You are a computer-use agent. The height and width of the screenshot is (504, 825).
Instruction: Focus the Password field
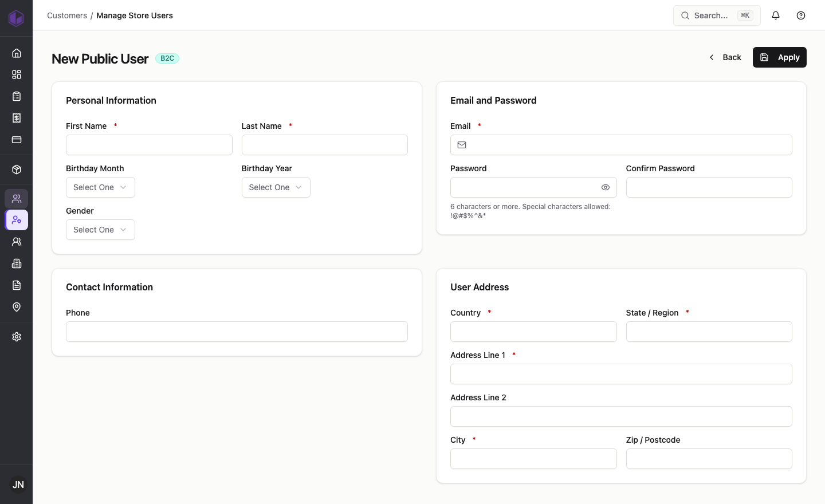(x=533, y=187)
